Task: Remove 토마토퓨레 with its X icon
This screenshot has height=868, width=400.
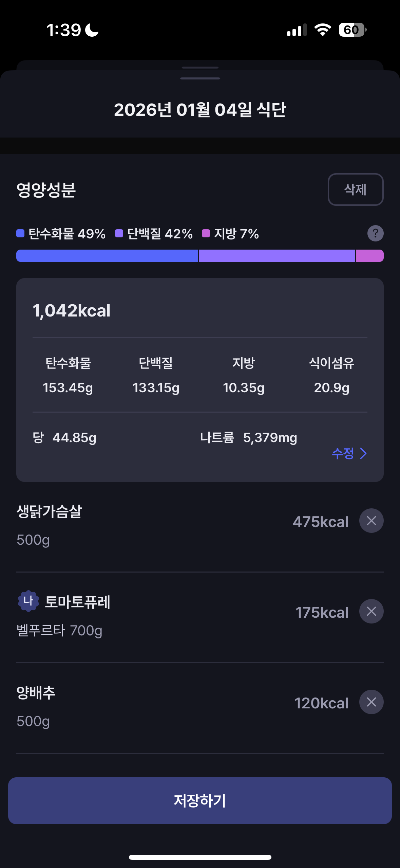Action: pyautogui.click(x=371, y=611)
